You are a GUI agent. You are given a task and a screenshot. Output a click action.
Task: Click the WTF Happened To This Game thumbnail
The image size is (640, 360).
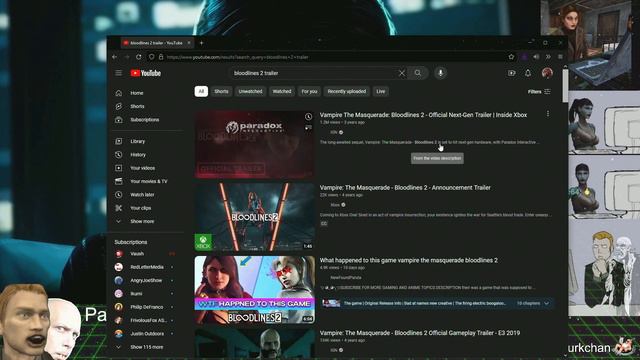pos(255,290)
